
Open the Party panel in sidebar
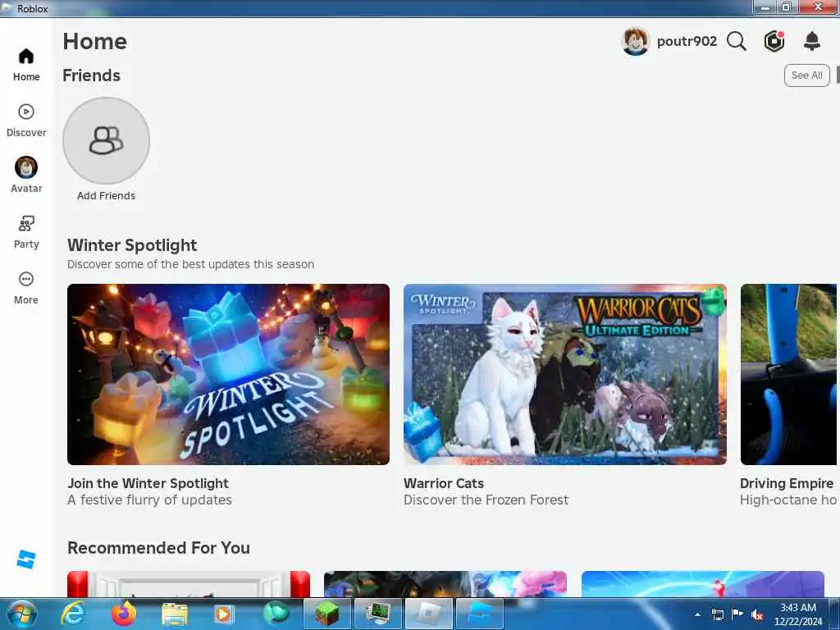pos(26,232)
